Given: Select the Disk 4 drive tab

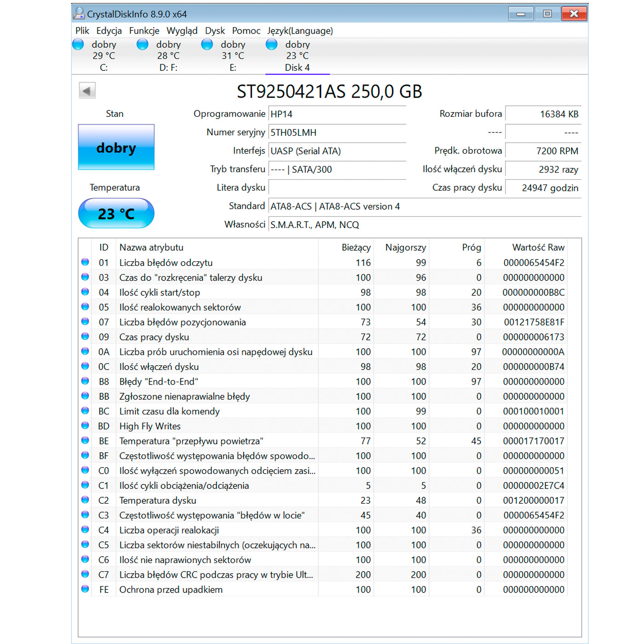Looking at the screenshot, I should coord(297,56).
